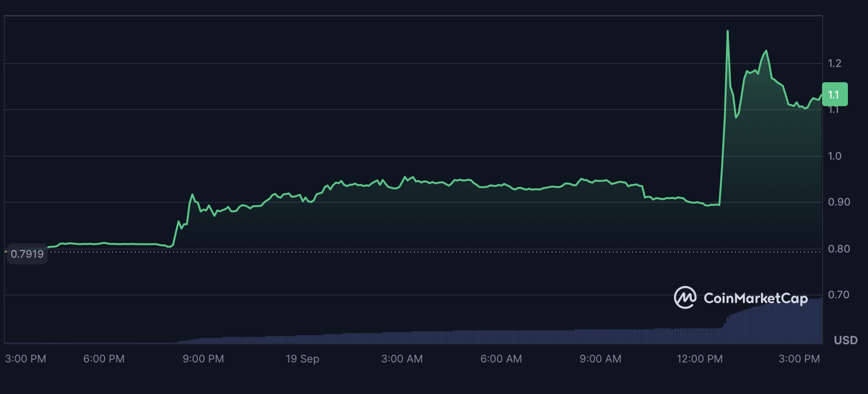This screenshot has width=868, height=394.
Task: Select the 19 Sep date marker
Action: point(302,359)
